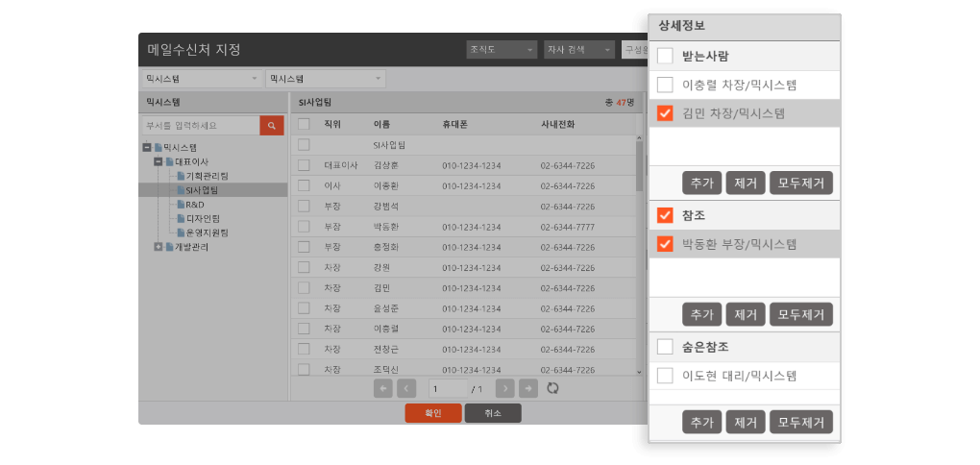This screenshot has height=465, width=980.
Task: Toggle select-all checkbox in table header
Action: pos(304,124)
